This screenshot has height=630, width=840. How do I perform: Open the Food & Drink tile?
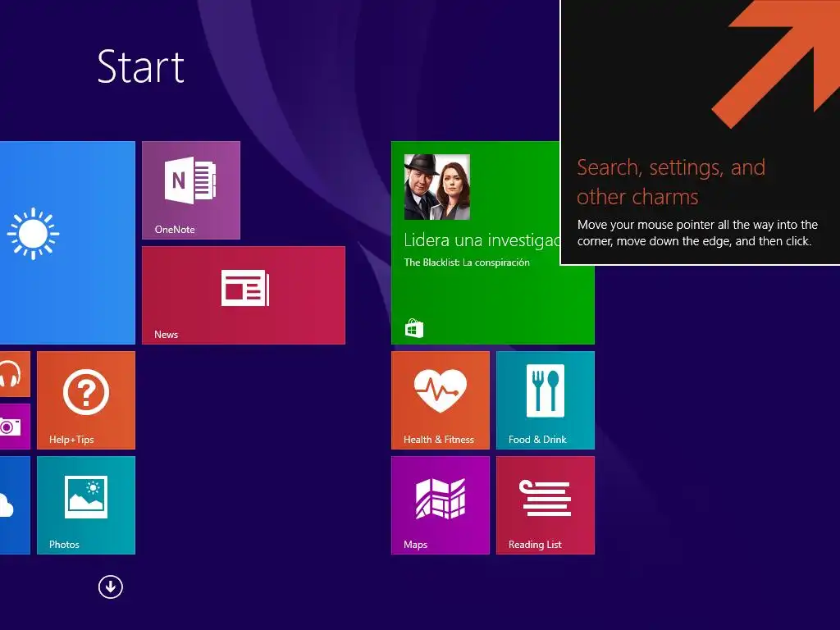coord(546,400)
